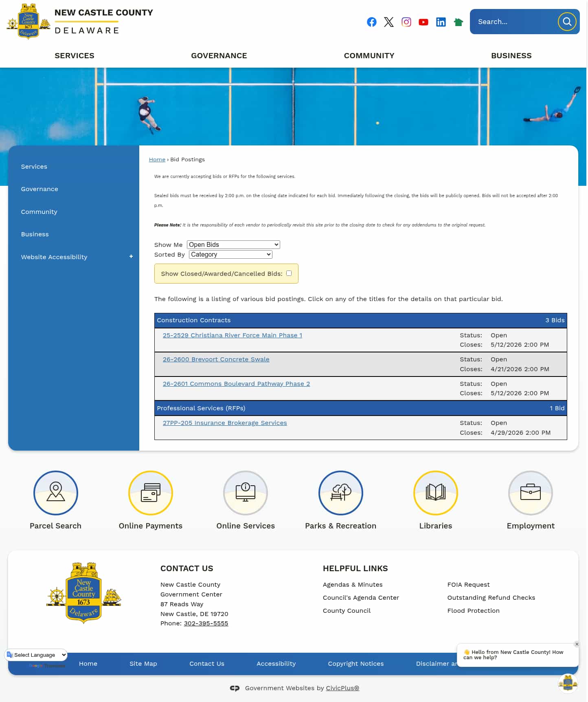This screenshot has width=588, height=702.
Task: Open the Sorted By dropdown
Action: tap(230, 254)
